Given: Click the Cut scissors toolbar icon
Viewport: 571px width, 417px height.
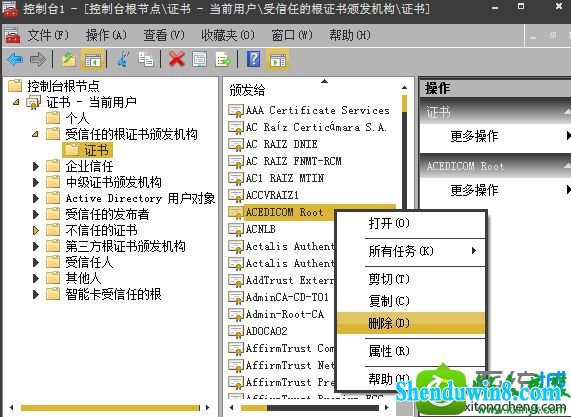Looking at the screenshot, I should 123,59.
